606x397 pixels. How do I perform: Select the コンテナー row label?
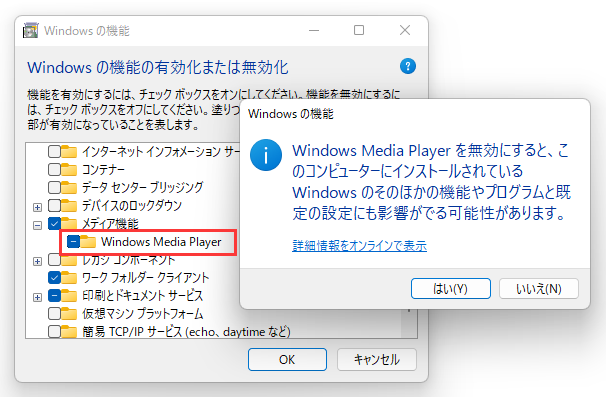tap(103, 170)
